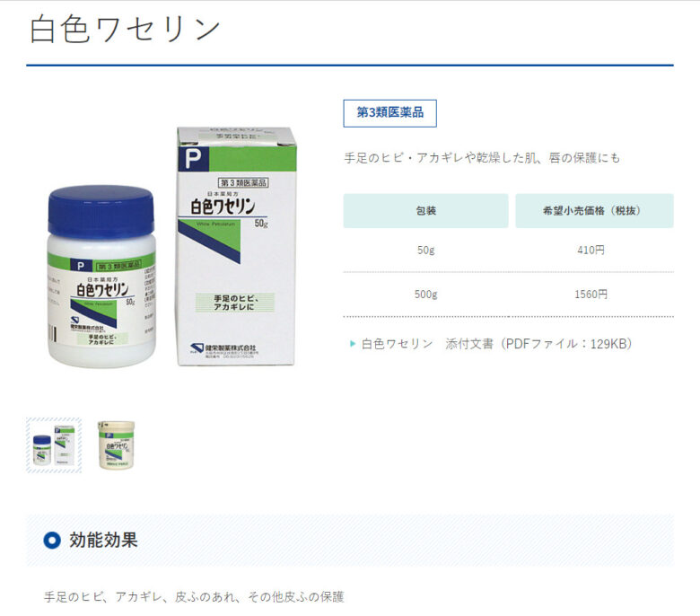The height and width of the screenshot is (616, 700).
Task: Click the 包装 table header
Action: [425, 211]
